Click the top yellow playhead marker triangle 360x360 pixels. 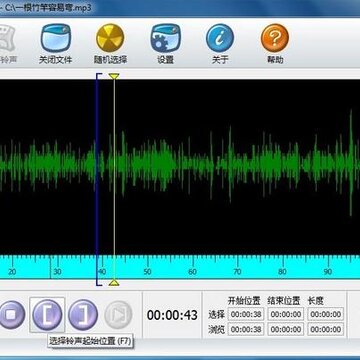pos(114,76)
